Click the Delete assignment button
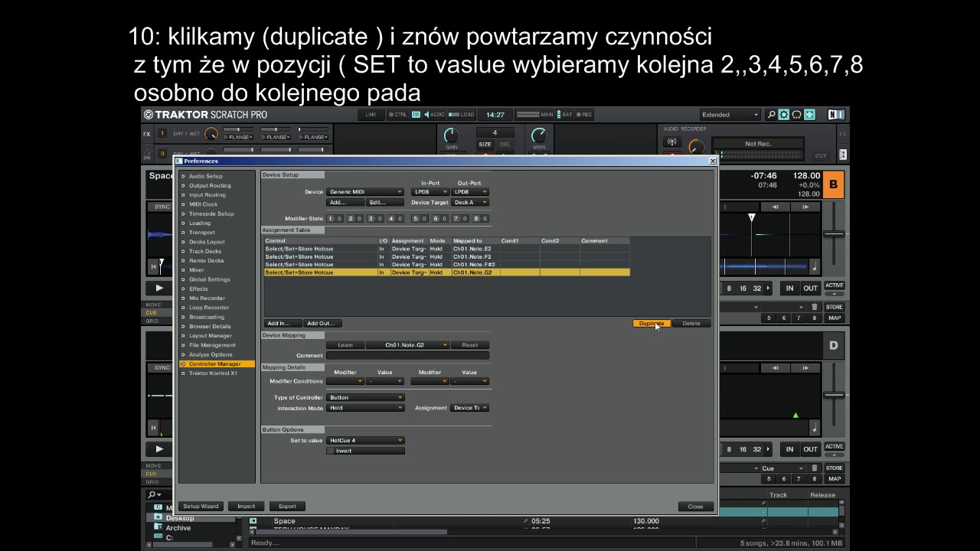The width and height of the screenshot is (980, 551). [x=691, y=324]
